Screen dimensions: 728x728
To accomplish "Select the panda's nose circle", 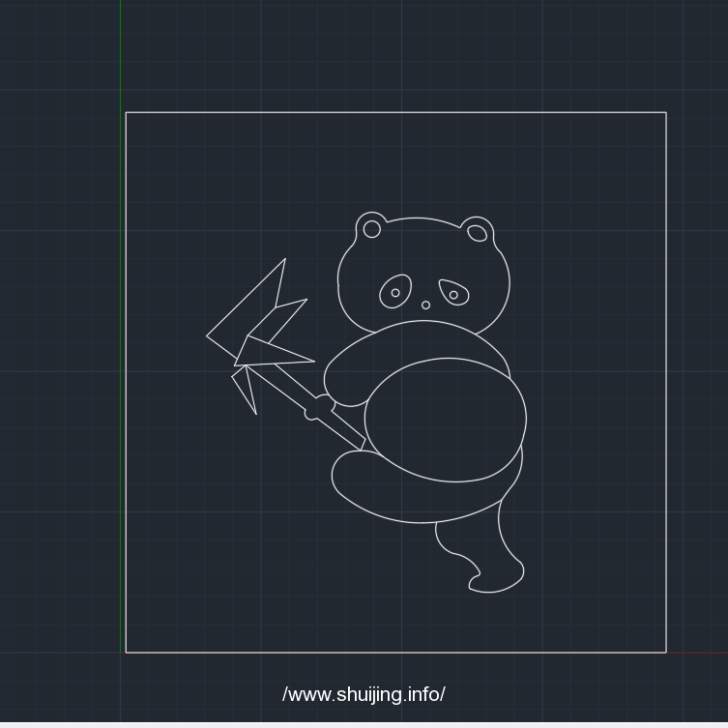I will pos(425,306).
